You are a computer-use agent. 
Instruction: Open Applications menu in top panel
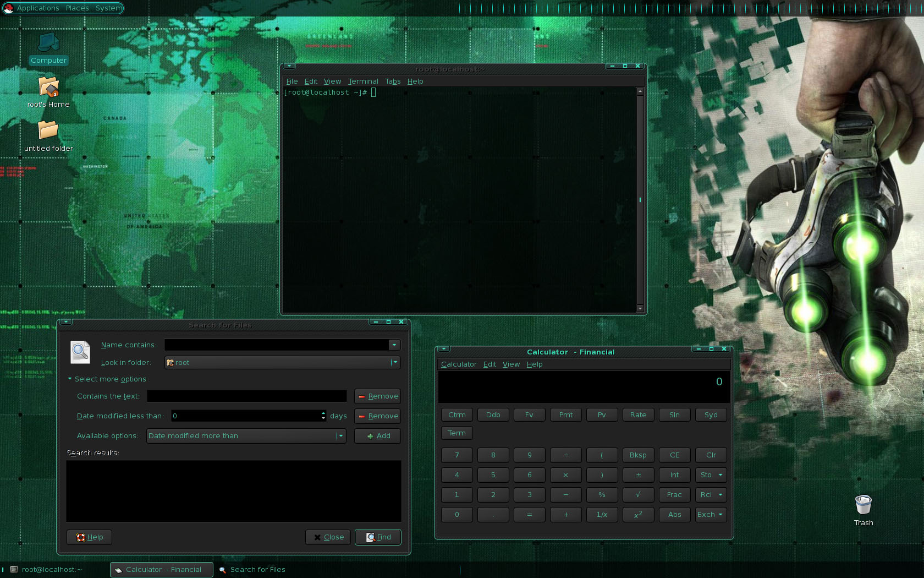(x=38, y=8)
